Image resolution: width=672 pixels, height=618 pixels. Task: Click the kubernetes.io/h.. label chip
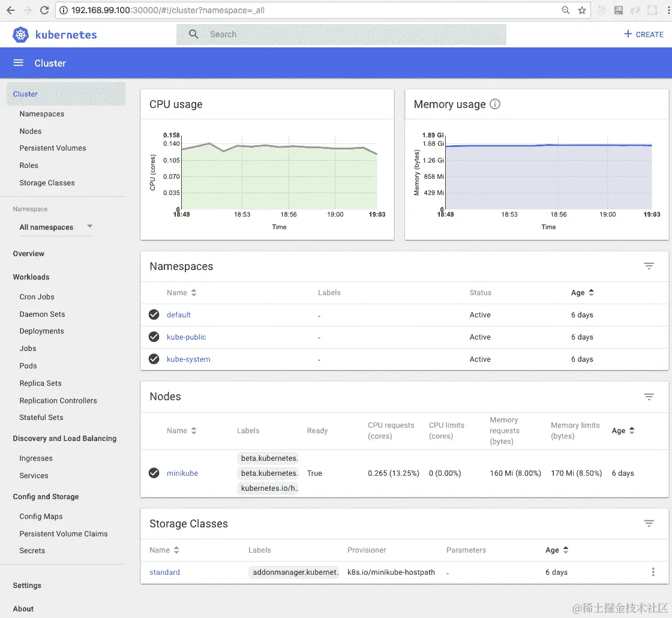click(x=268, y=488)
